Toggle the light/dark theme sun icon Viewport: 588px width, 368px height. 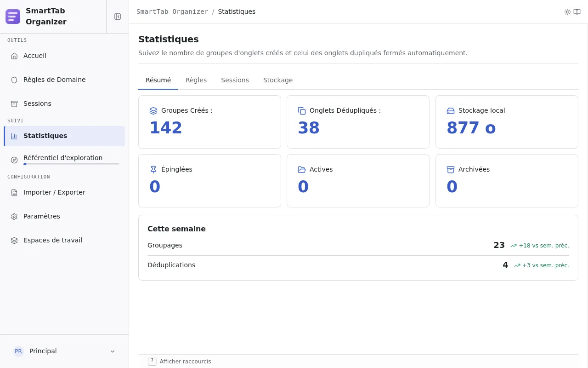pyautogui.click(x=568, y=12)
